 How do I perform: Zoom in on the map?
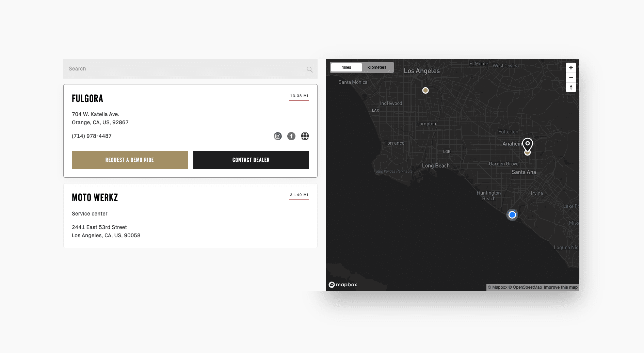tap(571, 68)
